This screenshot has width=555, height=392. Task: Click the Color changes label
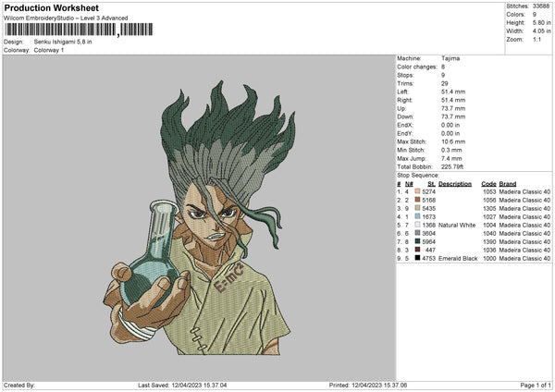[x=417, y=67]
